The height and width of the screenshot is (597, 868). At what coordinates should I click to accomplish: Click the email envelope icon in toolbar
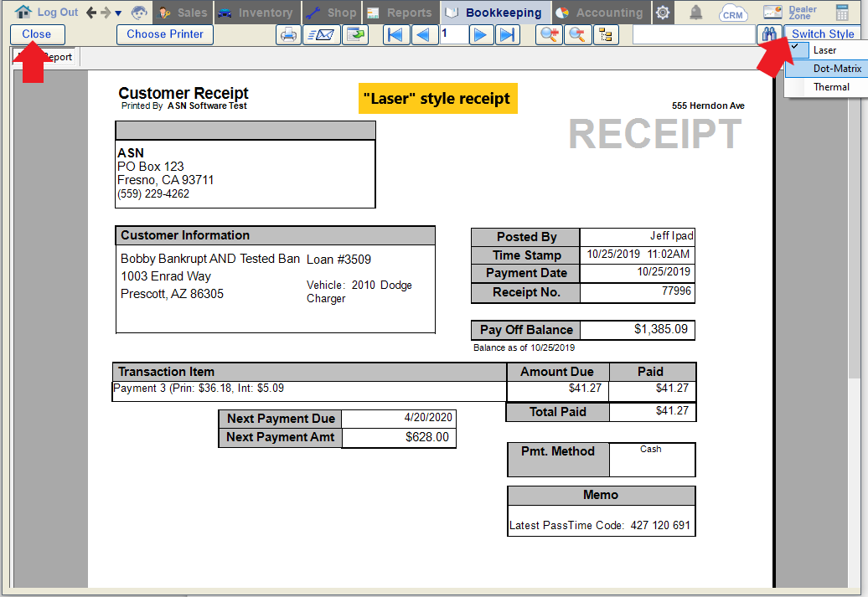[322, 34]
